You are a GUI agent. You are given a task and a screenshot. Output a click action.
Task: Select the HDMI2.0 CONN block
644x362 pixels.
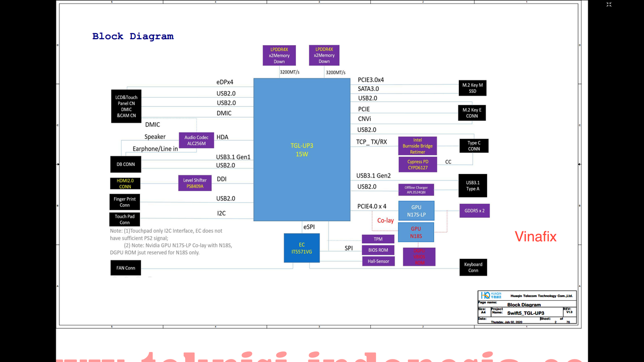pos(125,184)
